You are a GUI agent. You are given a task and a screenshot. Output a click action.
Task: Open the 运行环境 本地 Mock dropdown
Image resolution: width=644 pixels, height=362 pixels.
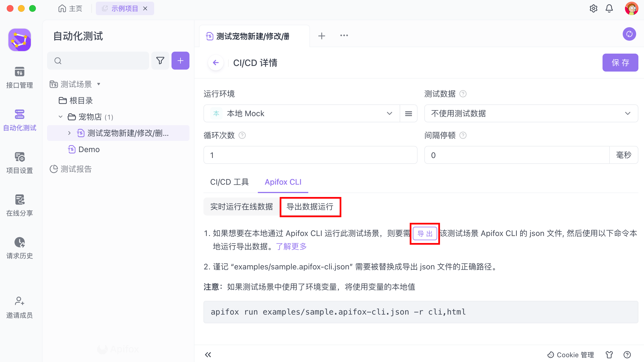(302, 113)
